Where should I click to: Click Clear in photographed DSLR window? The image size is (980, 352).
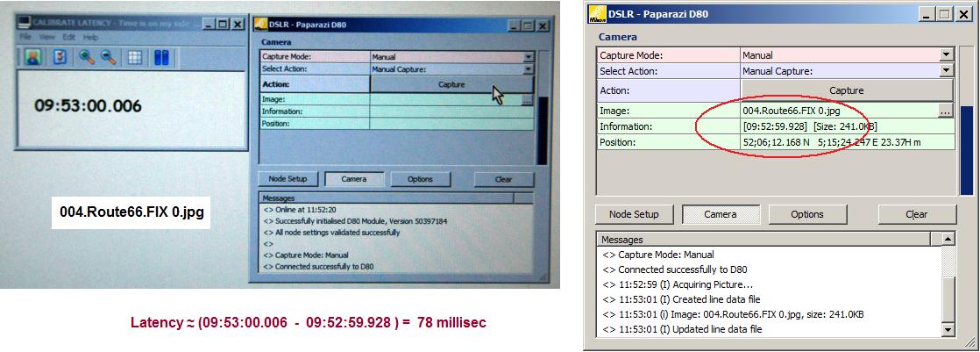click(x=504, y=179)
